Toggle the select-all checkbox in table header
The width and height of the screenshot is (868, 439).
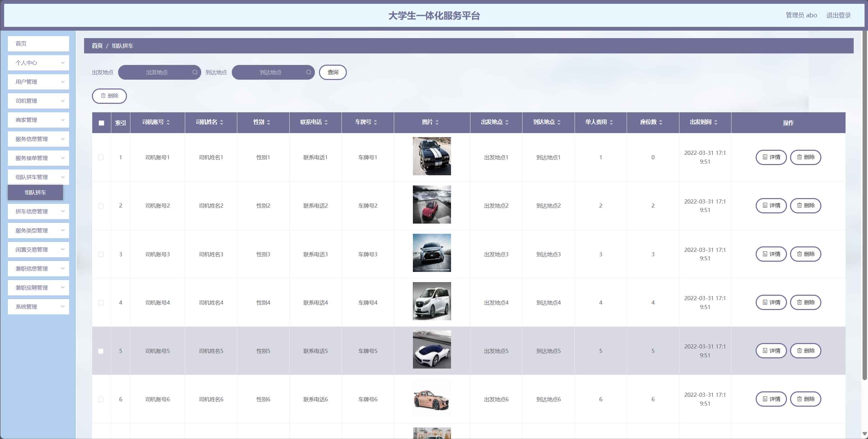coord(101,123)
